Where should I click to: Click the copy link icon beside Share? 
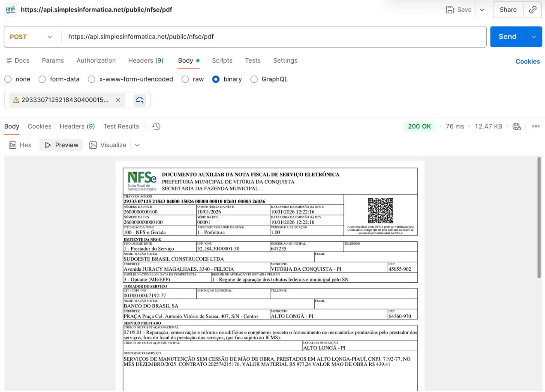tap(533, 9)
